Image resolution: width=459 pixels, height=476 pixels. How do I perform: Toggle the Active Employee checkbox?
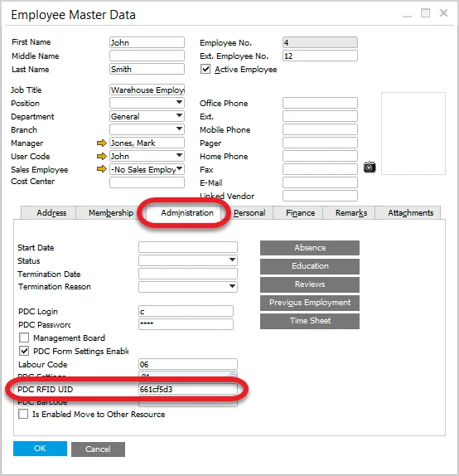point(205,69)
